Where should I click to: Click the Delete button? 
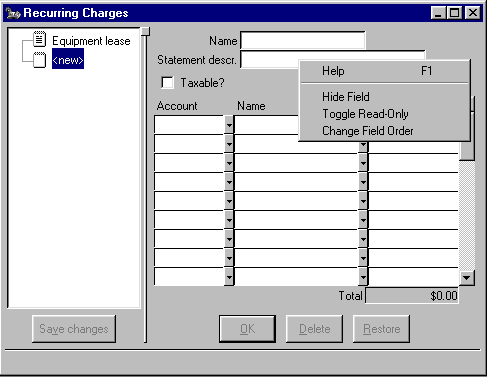pos(314,329)
